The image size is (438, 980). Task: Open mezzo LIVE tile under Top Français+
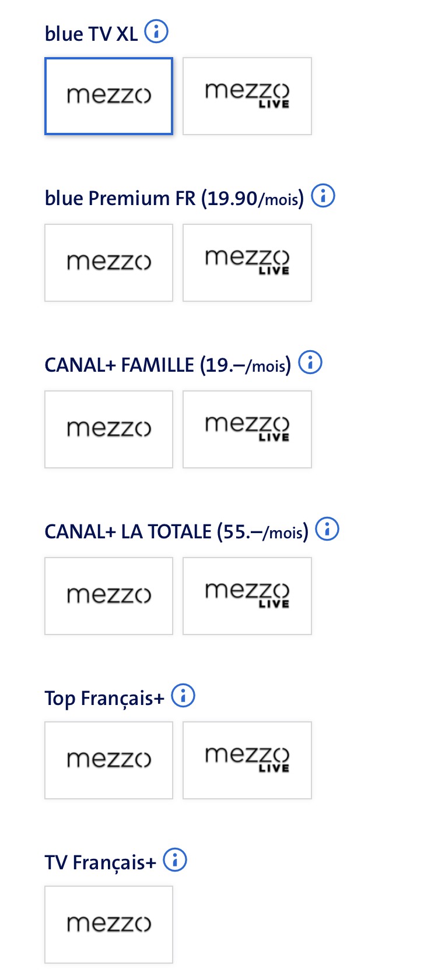point(247,760)
